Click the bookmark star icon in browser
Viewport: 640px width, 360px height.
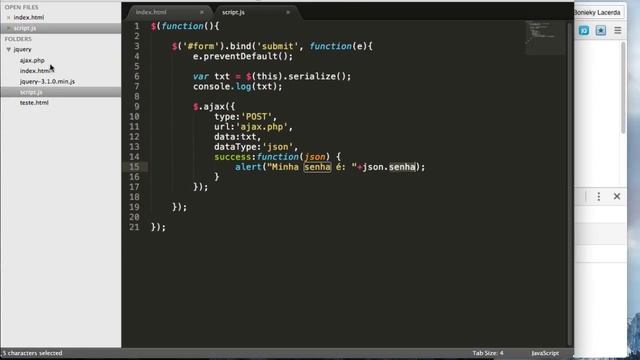(601, 31)
